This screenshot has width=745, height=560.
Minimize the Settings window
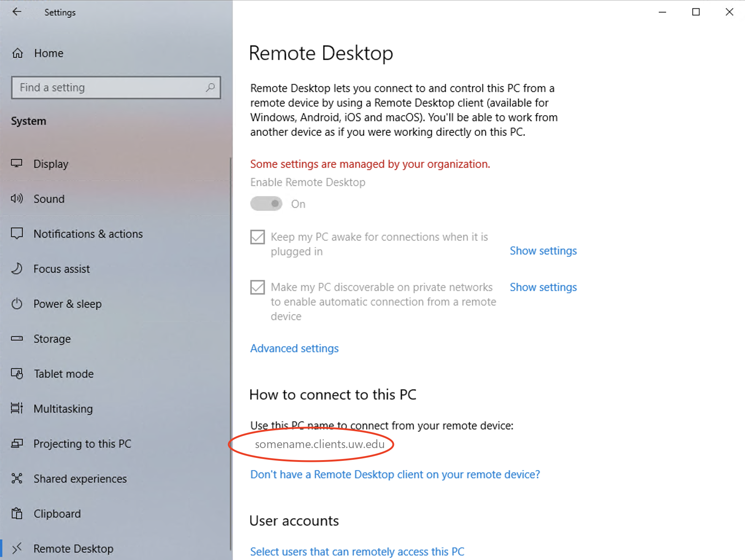point(663,12)
